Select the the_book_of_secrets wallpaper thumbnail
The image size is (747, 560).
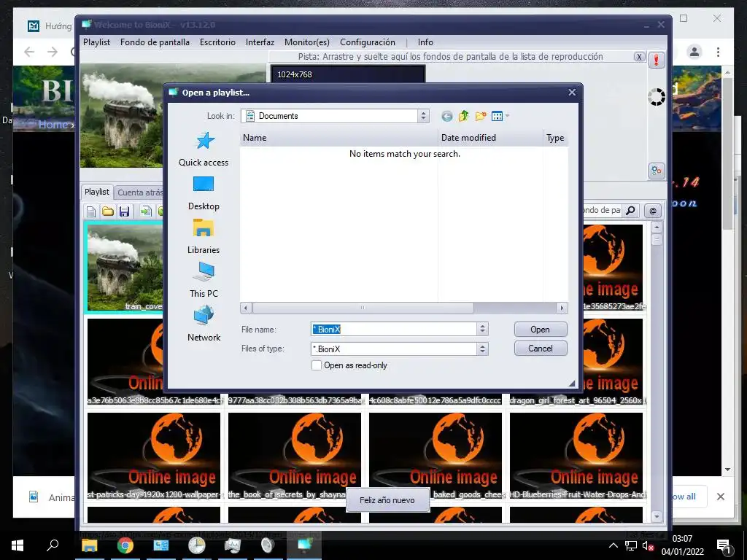point(295,456)
